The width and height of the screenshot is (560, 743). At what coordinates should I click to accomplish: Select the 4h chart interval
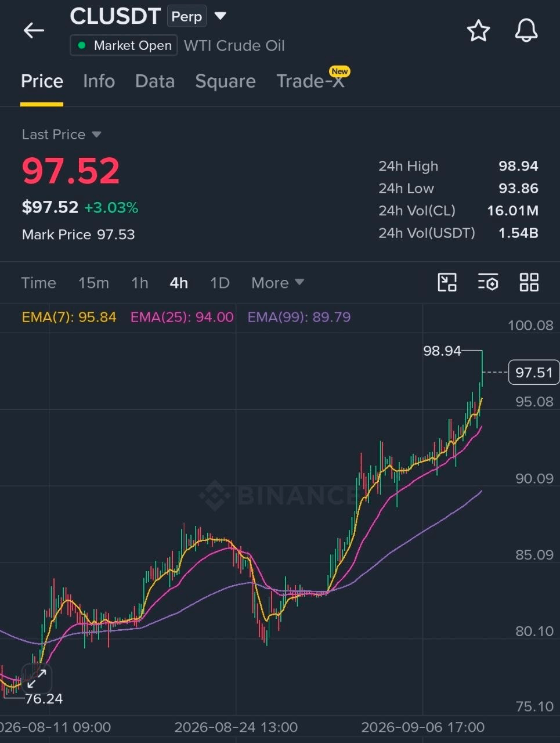click(x=179, y=283)
